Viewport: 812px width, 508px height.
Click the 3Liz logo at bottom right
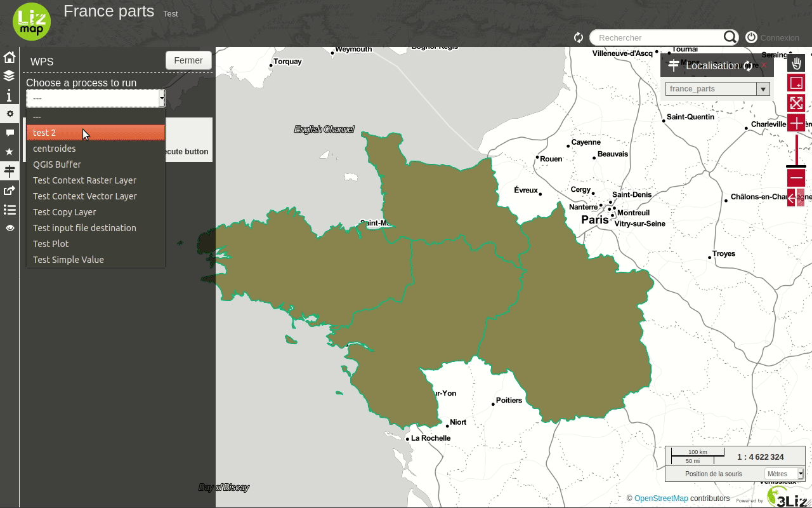click(x=787, y=497)
